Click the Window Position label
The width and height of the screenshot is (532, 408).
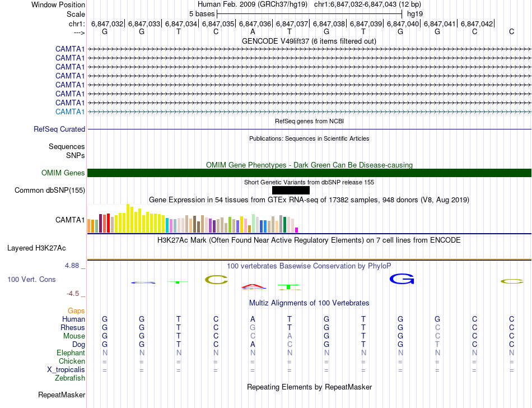58,4
